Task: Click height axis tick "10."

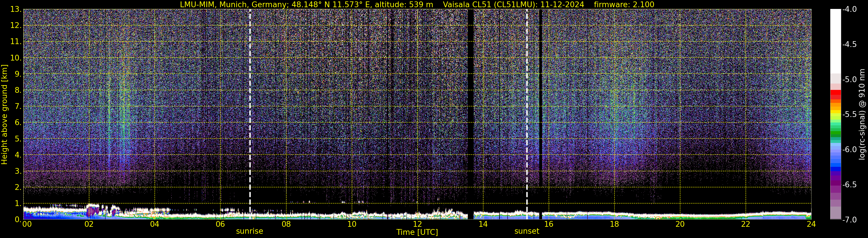Action: pos(16,58)
